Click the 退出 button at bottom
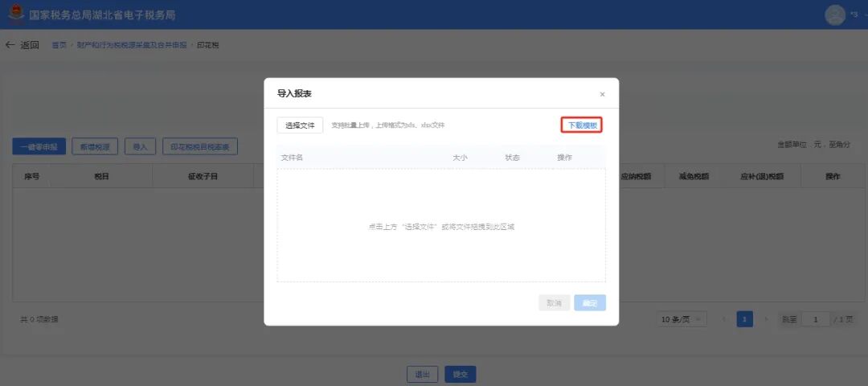The height and width of the screenshot is (386, 868). pos(423,375)
